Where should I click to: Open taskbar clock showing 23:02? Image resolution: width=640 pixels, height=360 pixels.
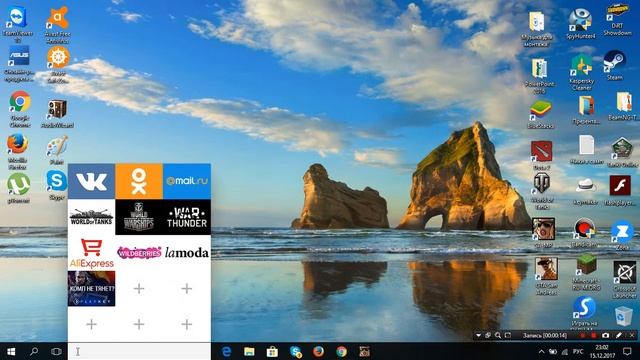click(x=602, y=351)
